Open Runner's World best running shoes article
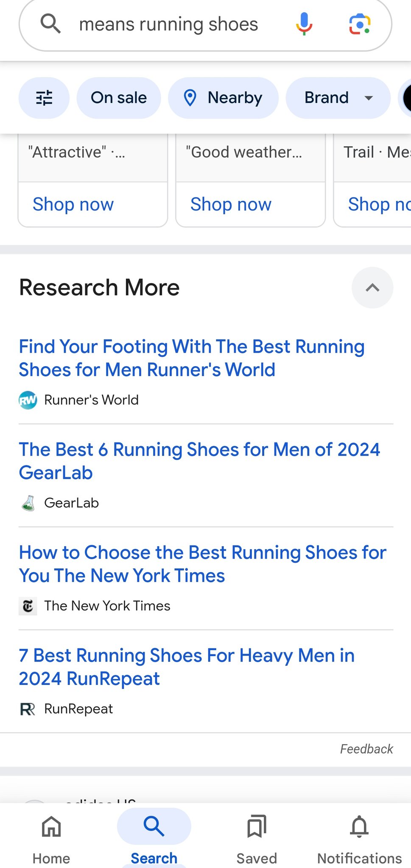411x868 pixels. coord(192,358)
